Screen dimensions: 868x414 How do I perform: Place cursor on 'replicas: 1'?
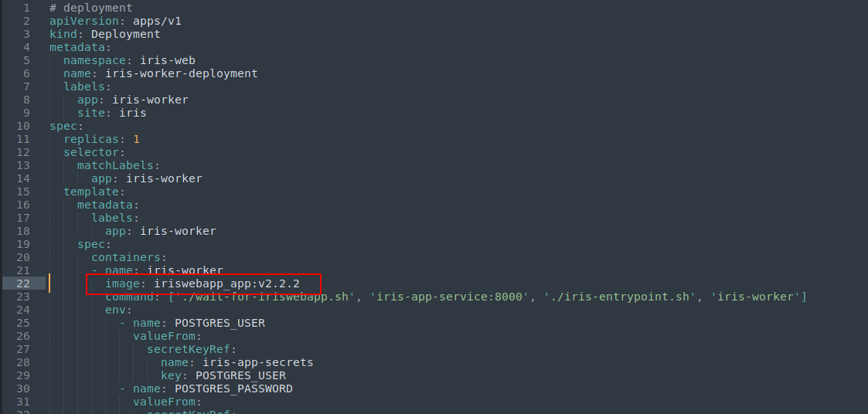(x=101, y=139)
